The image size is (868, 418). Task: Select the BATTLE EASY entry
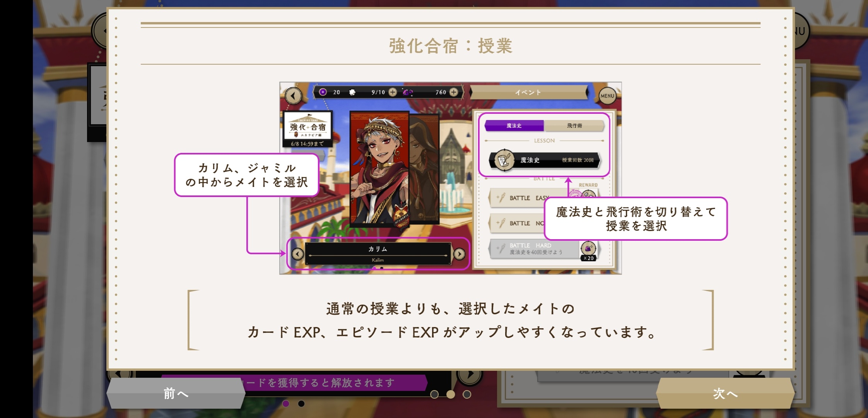pyautogui.click(x=518, y=198)
